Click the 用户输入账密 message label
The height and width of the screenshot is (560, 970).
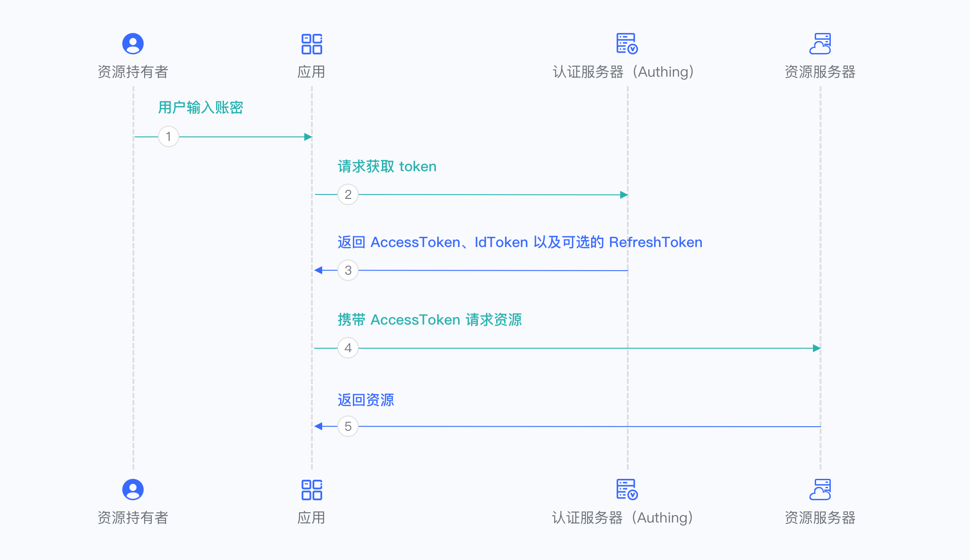pos(200,107)
